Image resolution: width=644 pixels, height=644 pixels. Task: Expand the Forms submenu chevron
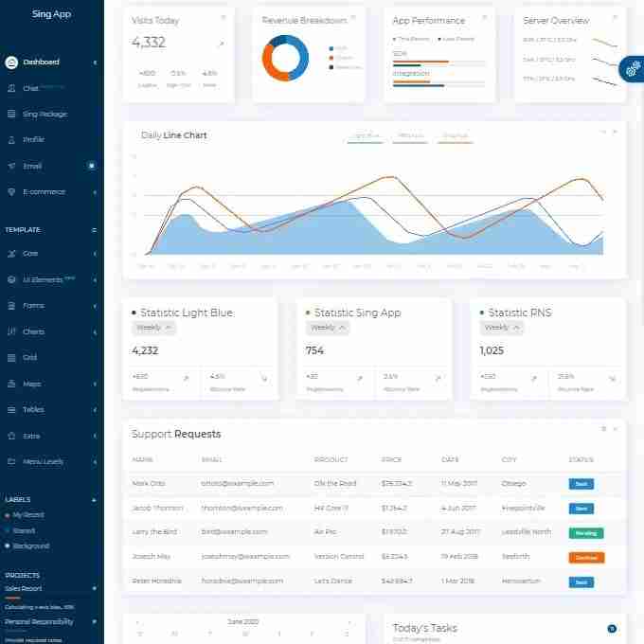[x=95, y=306]
